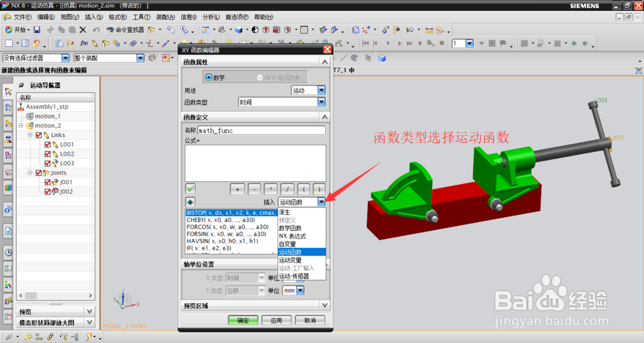Click the Undo arrow icon
Viewport: 644px width, 343px height.
pyautogui.click(x=96, y=30)
